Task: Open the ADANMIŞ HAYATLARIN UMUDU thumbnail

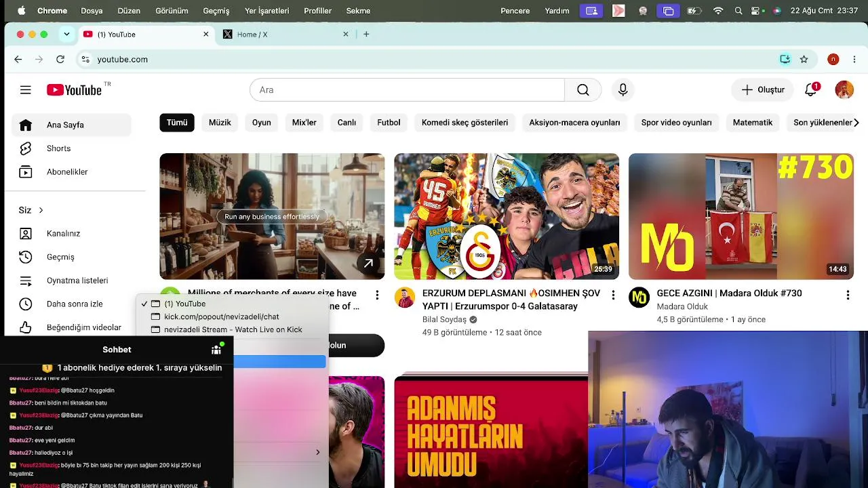Action: [x=491, y=432]
